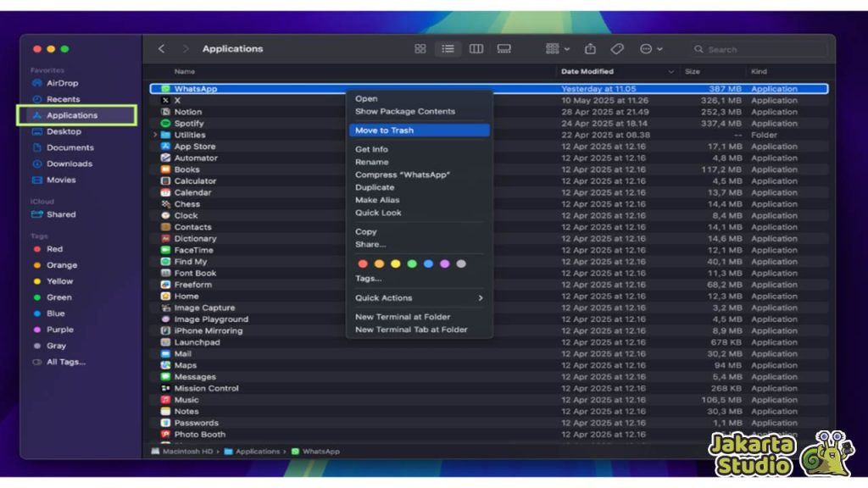Choose Move to Trash
The height and width of the screenshot is (488, 868).
[x=419, y=130]
